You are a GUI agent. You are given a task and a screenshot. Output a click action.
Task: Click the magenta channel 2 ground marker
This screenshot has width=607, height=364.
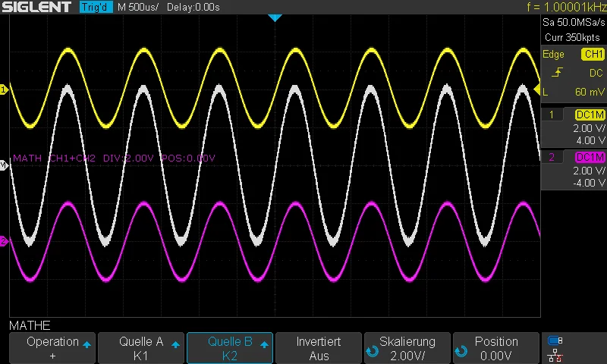pyautogui.click(x=4, y=241)
